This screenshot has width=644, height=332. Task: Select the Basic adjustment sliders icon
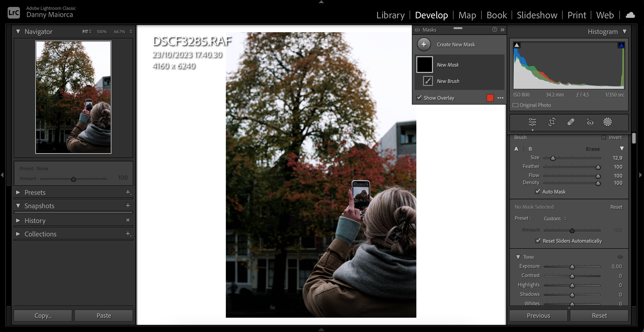(x=532, y=122)
